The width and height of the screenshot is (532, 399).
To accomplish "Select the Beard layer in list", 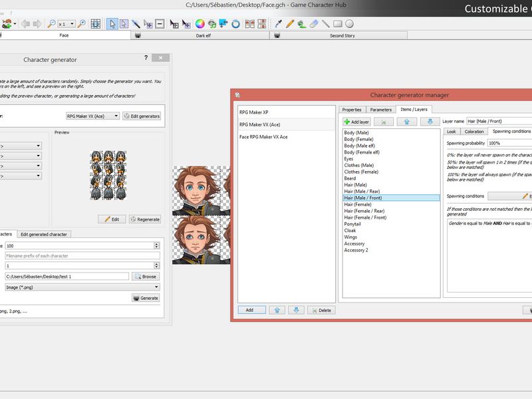I will pyautogui.click(x=392, y=178).
